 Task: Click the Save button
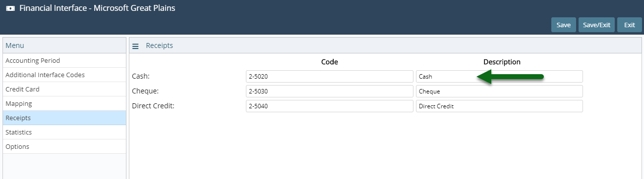pos(564,25)
